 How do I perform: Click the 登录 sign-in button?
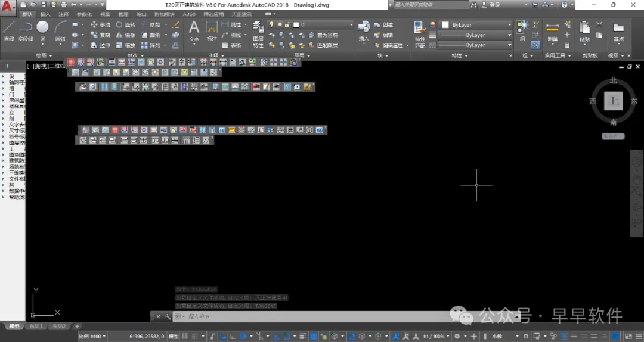(494, 5)
